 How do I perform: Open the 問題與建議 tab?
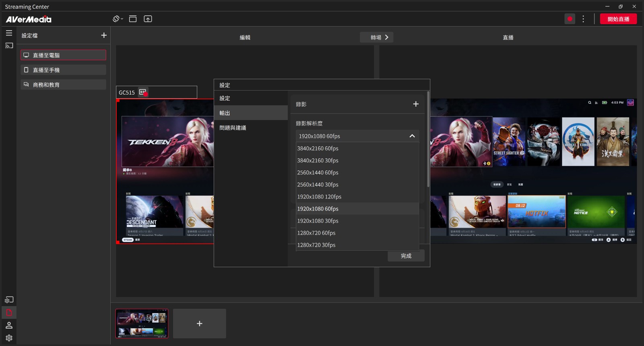(x=251, y=128)
